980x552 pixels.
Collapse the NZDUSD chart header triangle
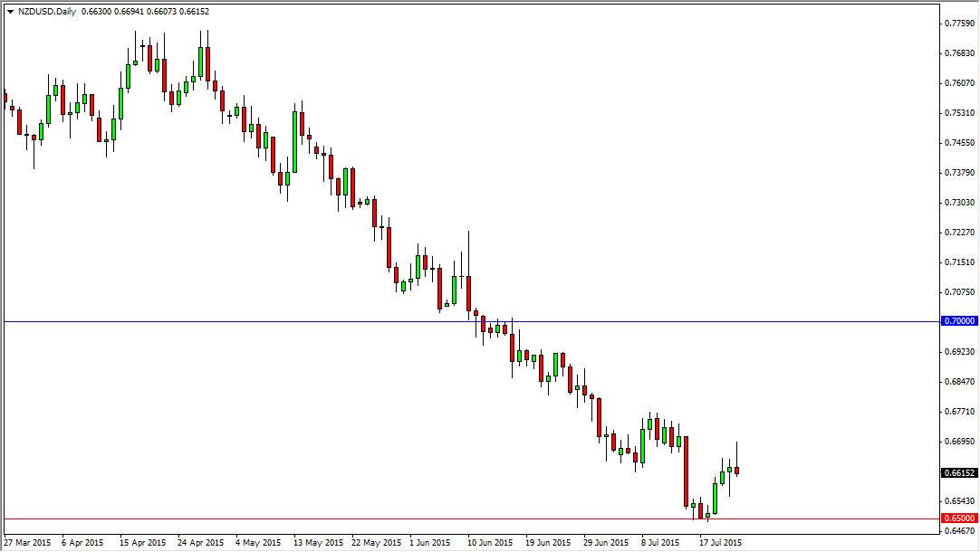tap(10, 12)
